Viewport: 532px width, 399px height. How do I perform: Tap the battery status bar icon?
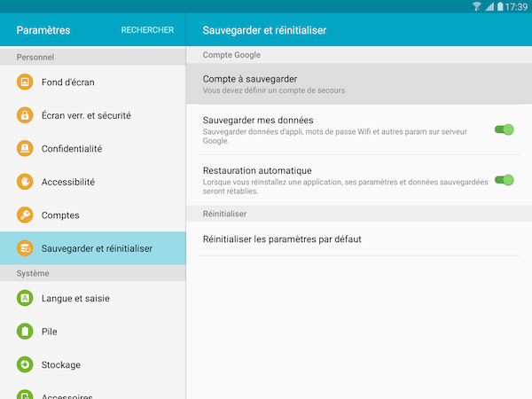pos(500,6)
